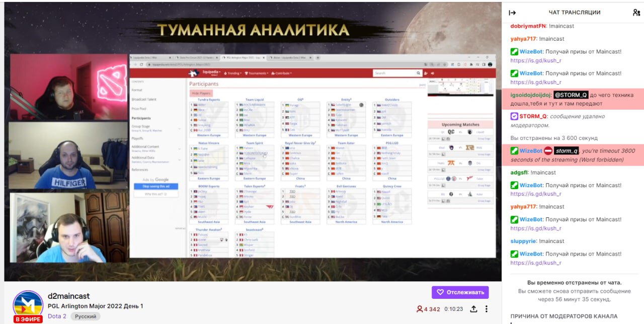Go to Broadcast Talent section

[144, 100]
